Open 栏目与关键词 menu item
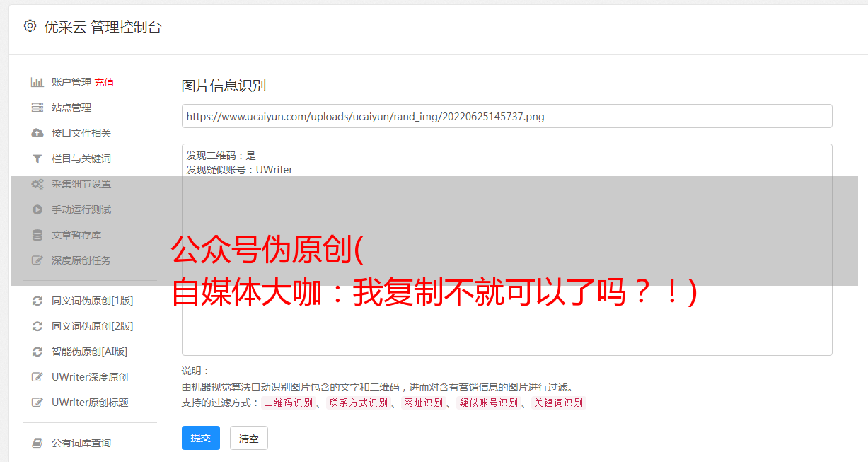The width and height of the screenshot is (868, 462). [81, 158]
